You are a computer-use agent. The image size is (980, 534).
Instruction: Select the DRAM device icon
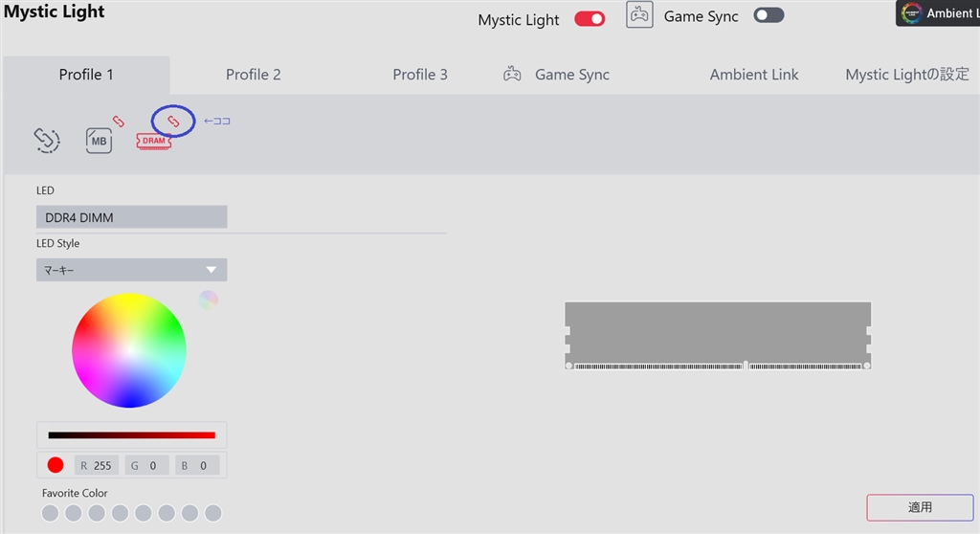154,141
